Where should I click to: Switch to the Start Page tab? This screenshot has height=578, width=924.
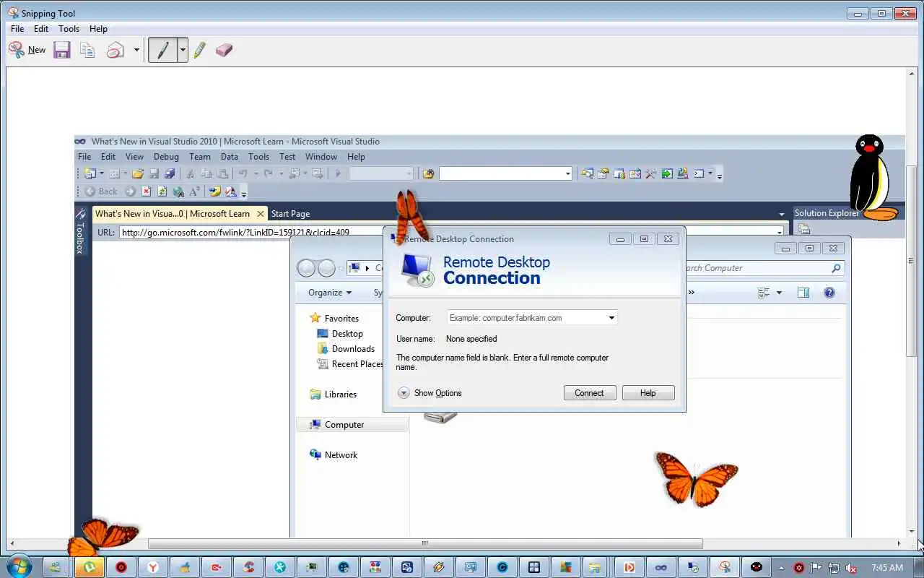[290, 214]
